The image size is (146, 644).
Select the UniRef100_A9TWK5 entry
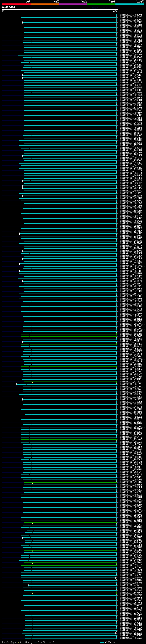(x=131, y=40)
